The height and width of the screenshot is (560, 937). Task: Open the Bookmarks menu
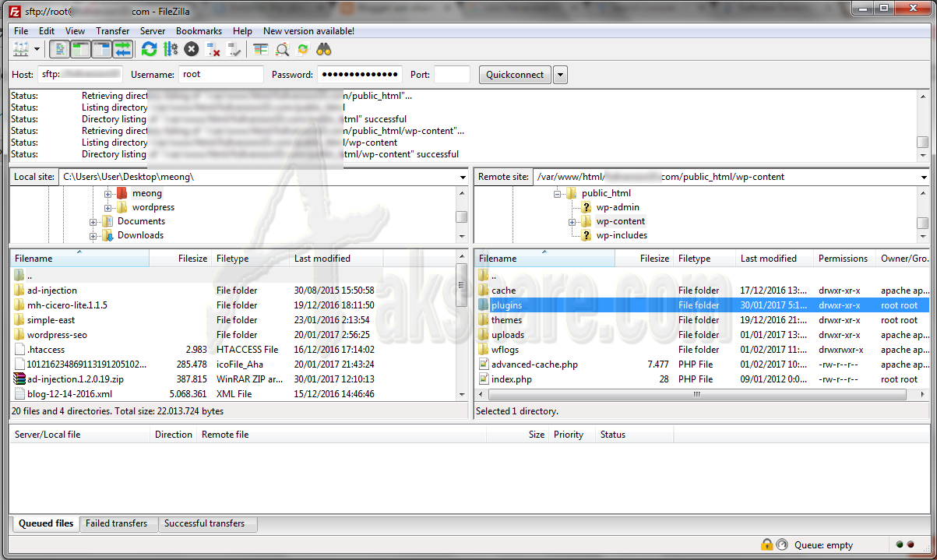[x=199, y=31]
